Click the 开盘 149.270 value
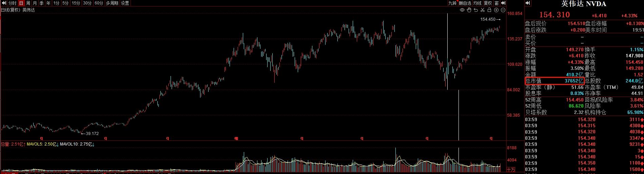The image size is (644, 174). (x=574, y=50)
